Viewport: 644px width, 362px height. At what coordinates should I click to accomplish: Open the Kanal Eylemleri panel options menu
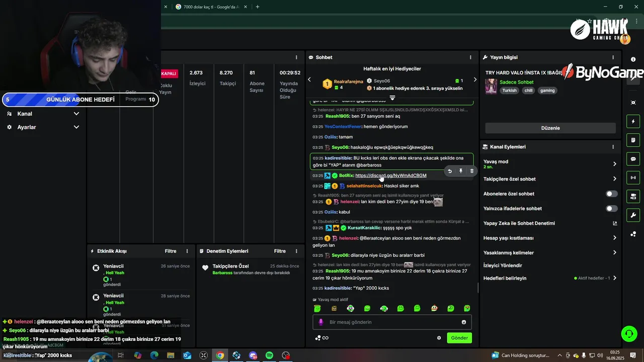pyautogui.click(x=613, y=147)
